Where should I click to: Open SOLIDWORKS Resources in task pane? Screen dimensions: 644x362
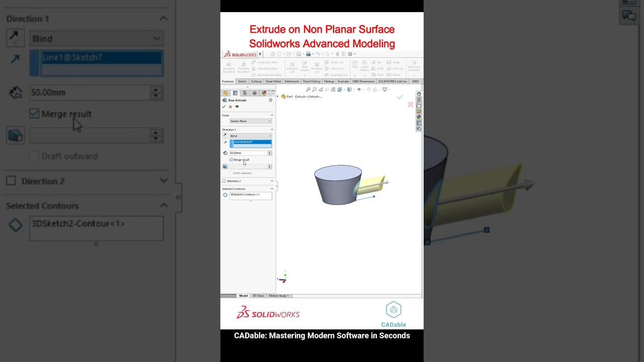pyautogui.click(x=419, y=94)
